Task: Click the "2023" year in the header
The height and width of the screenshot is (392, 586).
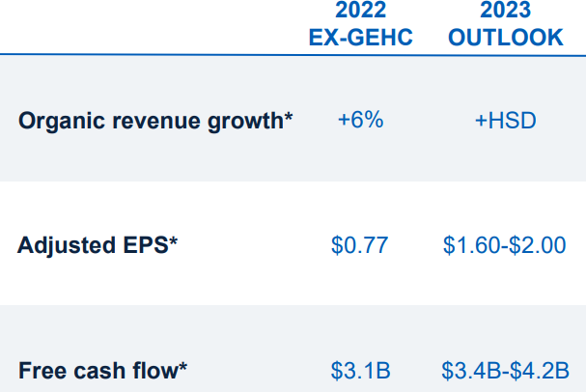Action: (x=505, y=12)
